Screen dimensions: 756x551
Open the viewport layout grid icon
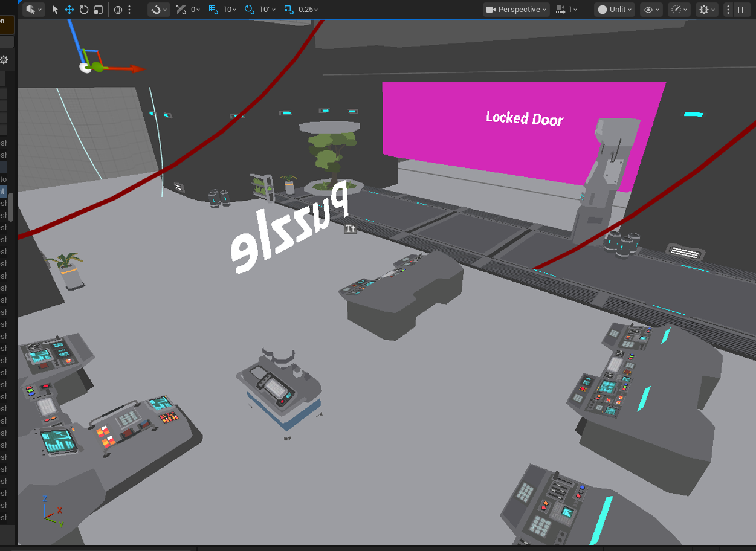pos(742,10)
